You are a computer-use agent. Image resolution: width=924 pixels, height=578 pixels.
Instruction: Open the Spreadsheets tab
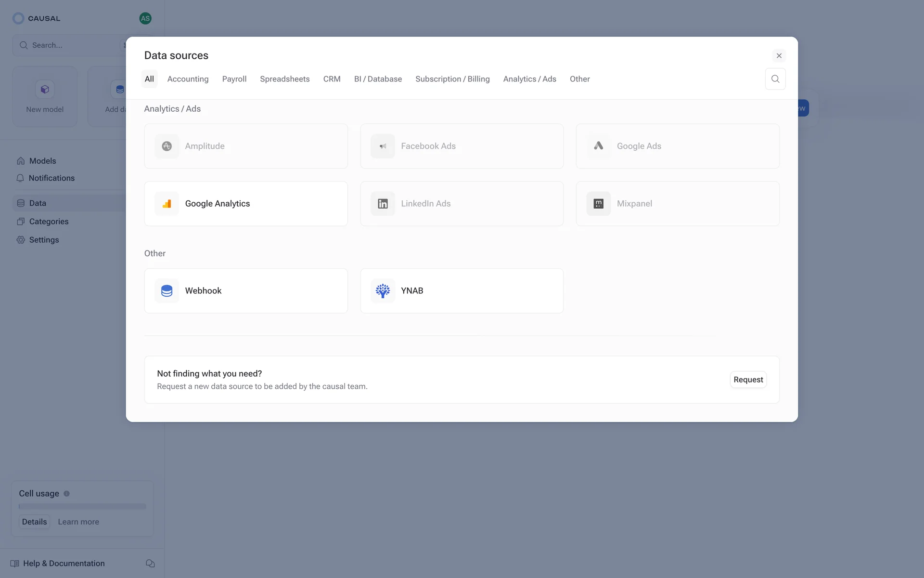[x=284, y=79]
